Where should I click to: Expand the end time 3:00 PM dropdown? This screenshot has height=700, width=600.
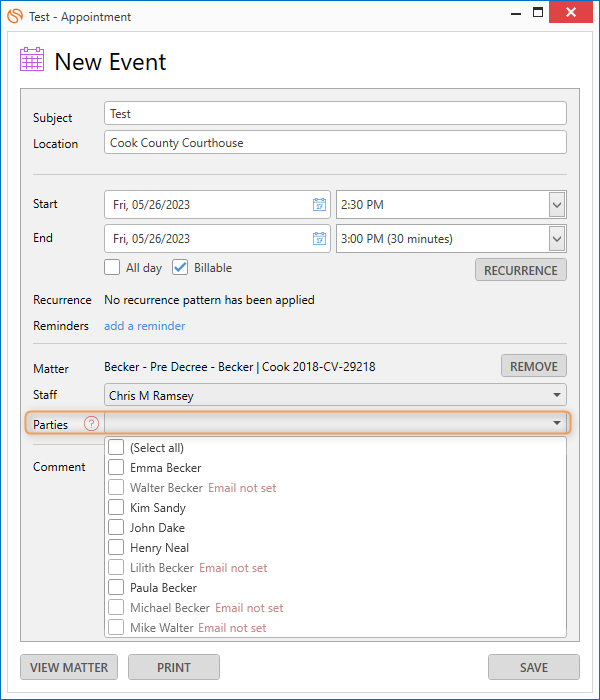click(557, 239)
